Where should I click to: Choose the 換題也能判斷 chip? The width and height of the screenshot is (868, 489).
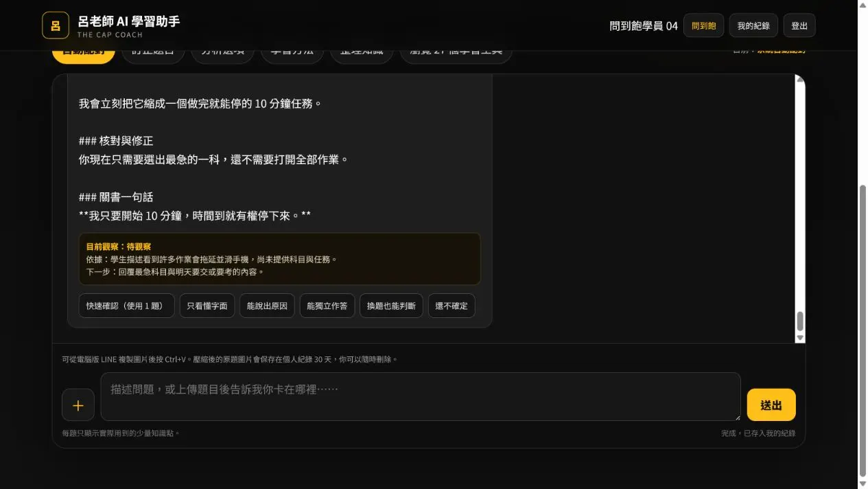point(391,306)
